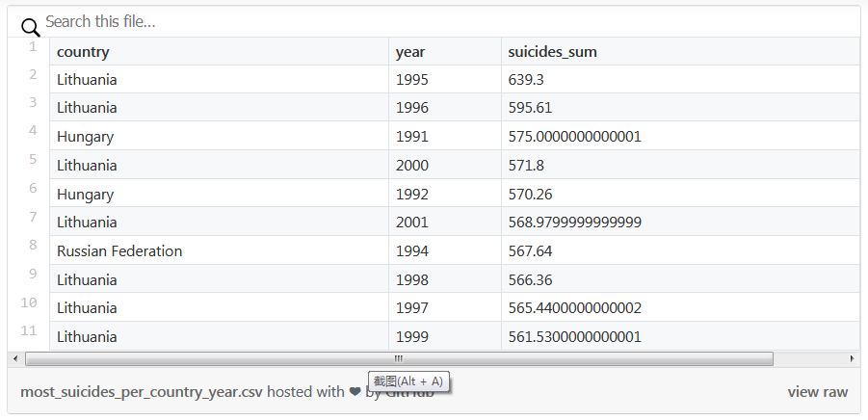
Task: Open the most_suicides_per_country_year.csv file link
Action: 142,392
